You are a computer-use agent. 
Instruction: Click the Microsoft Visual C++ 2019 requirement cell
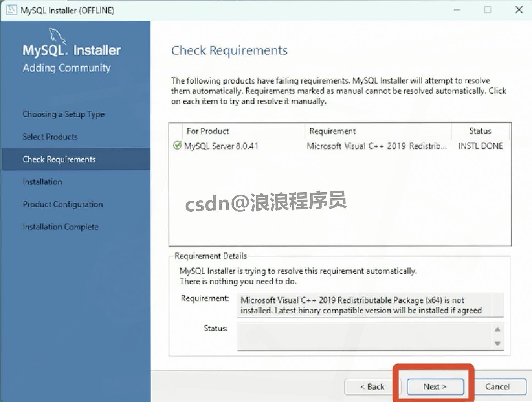click(377, 146)
